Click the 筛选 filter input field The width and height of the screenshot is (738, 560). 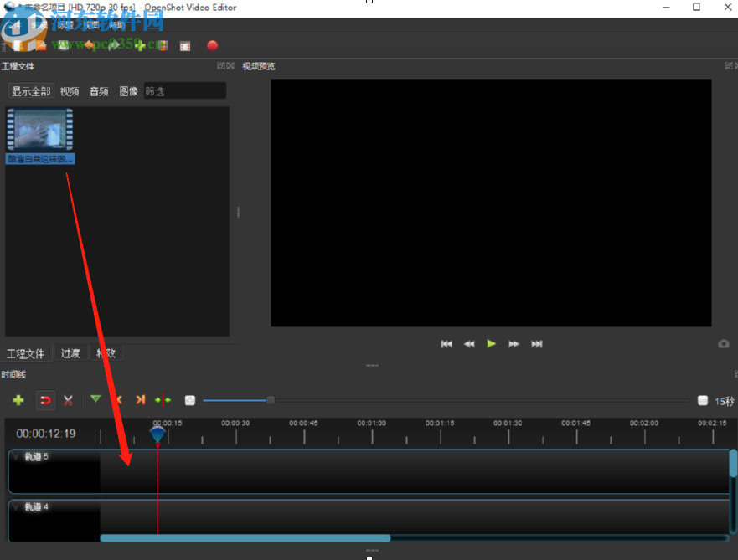click(184, 90)
